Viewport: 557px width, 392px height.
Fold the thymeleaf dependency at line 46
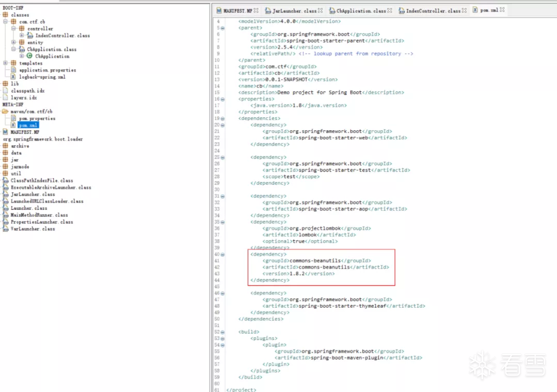click(222, 293)
